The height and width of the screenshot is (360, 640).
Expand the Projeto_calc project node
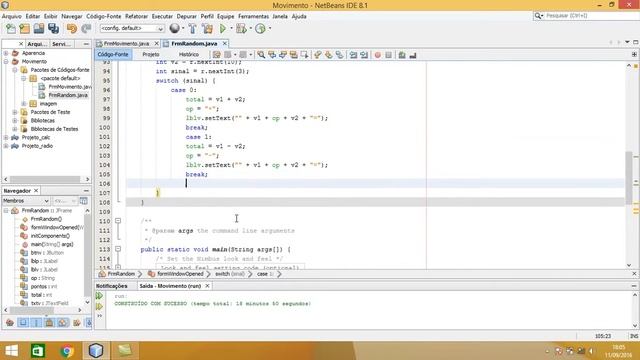click(x=6, y=138)
